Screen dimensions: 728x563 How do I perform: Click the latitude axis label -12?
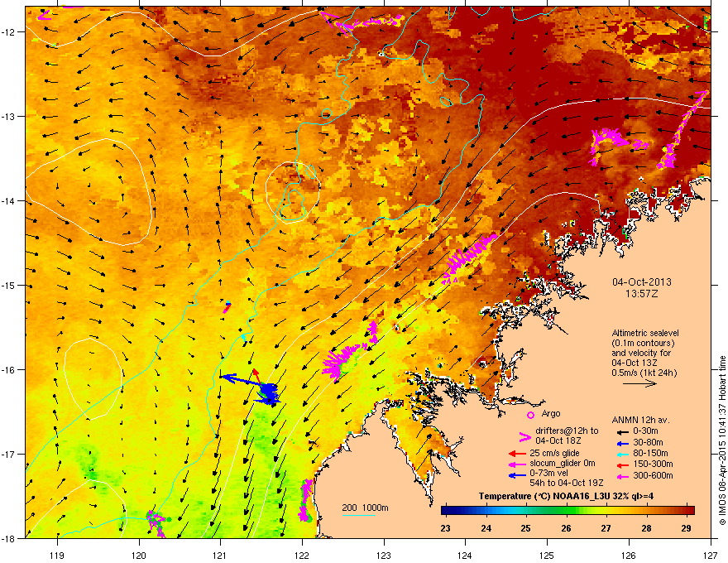(x=9, y=32)
